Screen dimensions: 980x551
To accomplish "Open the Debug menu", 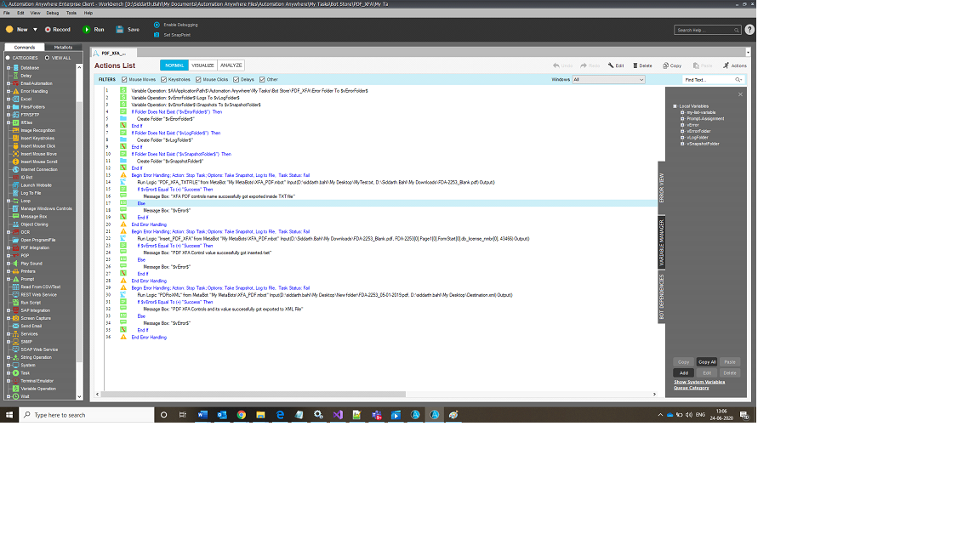I will [53, 13].
